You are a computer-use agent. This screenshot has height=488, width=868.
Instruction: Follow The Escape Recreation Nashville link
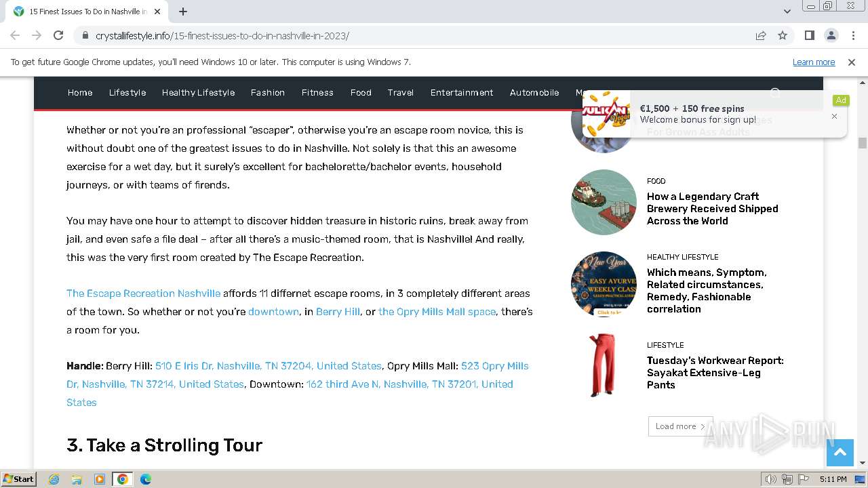143,293
